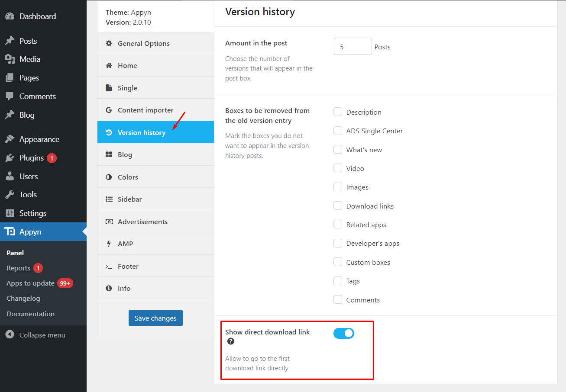The width and height of the screenshot is (566, 392).
Task: Click the Posts pushpin icon
Action: [10, 41]
